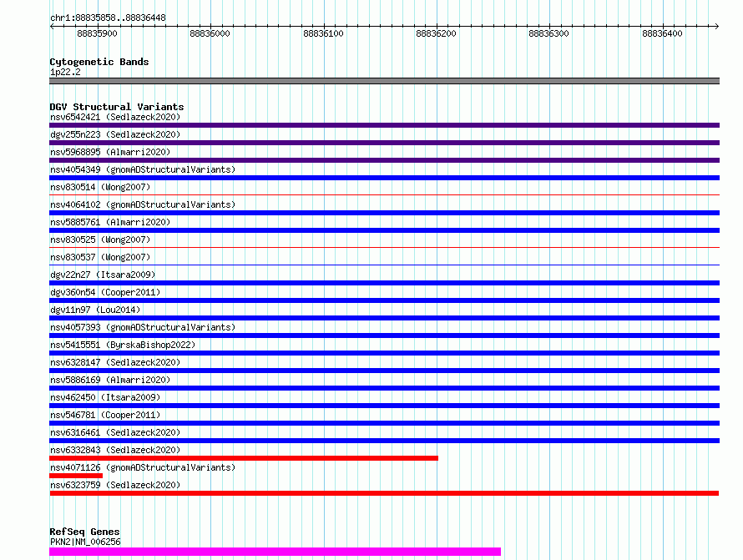Click ruler position 88836000
This screenshot has height=560, width=743.
pyautogui.click(x=210, y=33)
